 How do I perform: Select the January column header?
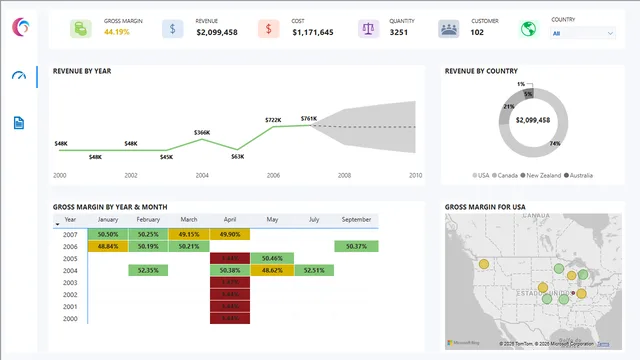(x=108, y=220)
